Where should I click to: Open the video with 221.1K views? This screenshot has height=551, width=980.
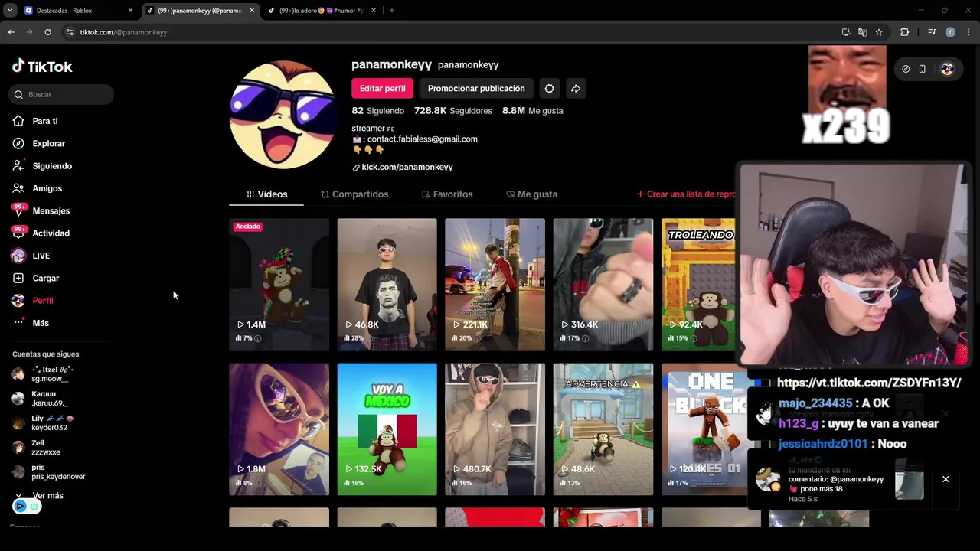click(x=495, y=285)
